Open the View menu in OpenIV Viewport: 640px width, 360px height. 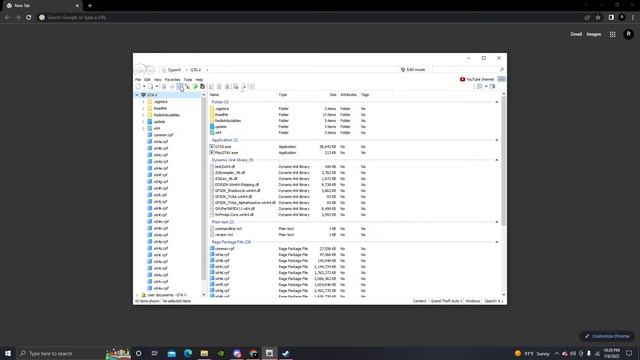coord(158,80)
